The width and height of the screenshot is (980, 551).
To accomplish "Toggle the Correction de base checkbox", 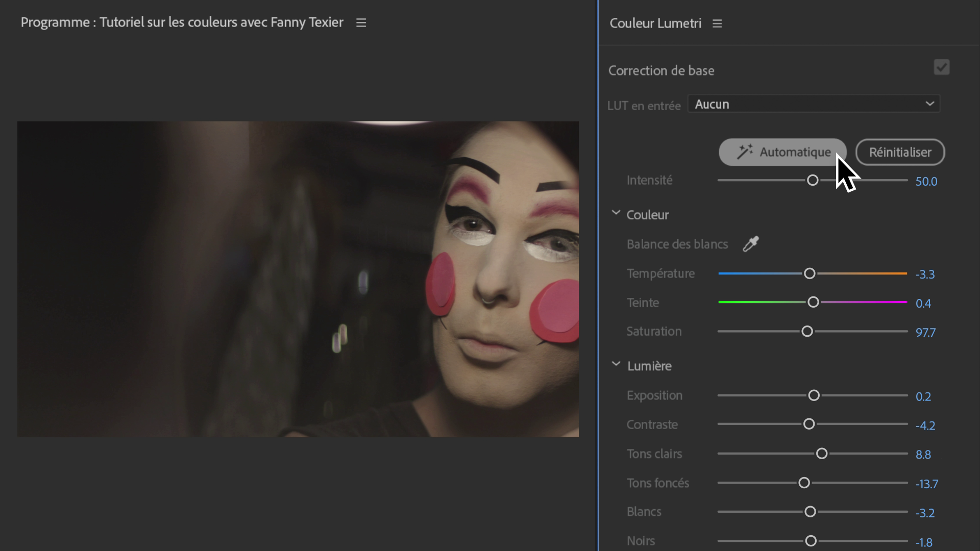I will 941,67.
